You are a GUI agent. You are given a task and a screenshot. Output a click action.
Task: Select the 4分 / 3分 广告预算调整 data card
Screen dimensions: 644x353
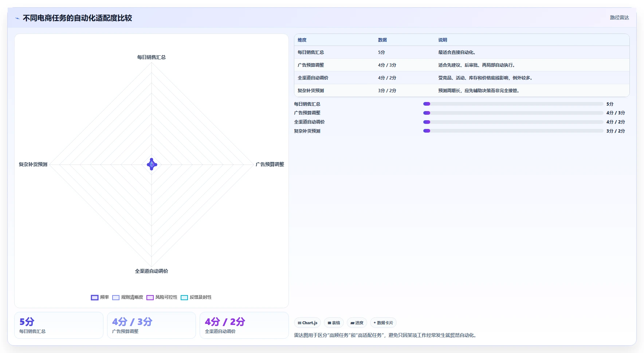click(x=152, y=325)
